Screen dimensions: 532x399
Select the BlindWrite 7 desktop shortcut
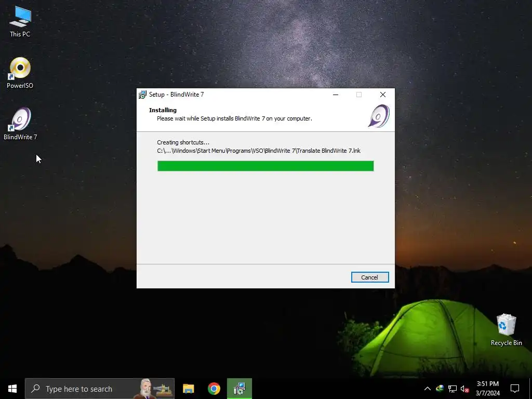click(20, 124)
